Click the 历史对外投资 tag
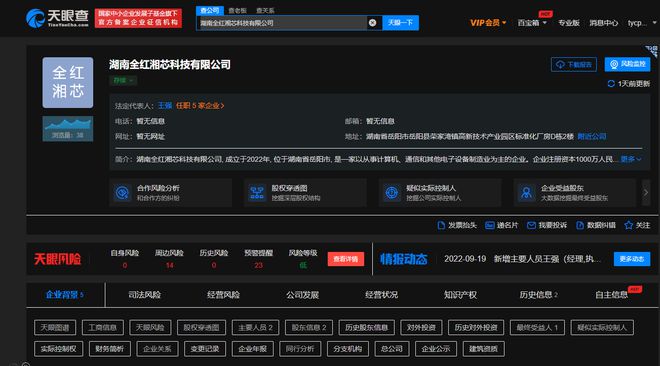Viewport: 660px width, 366px height. [x=476, y=327]
